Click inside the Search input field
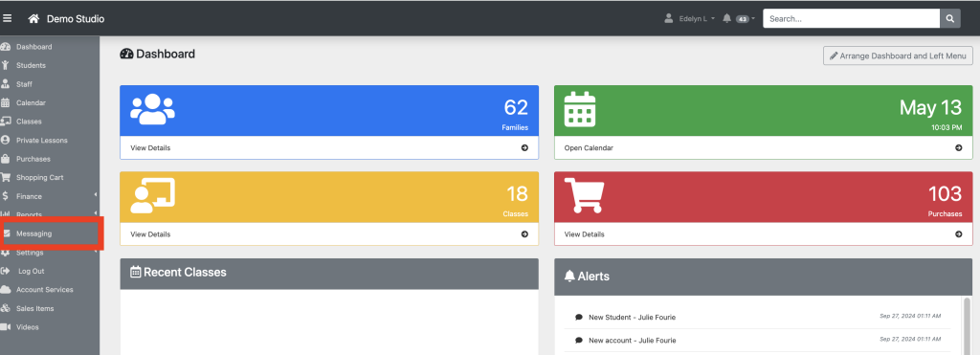The image size is (980, 355). (851, 19)
